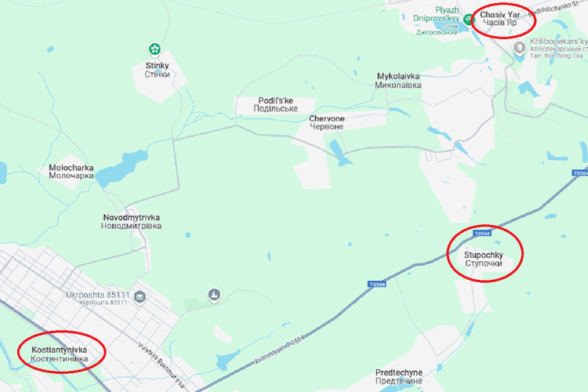Click the T0504 shield at the right map edge
The image size is (588, 392).
(580, 173)
